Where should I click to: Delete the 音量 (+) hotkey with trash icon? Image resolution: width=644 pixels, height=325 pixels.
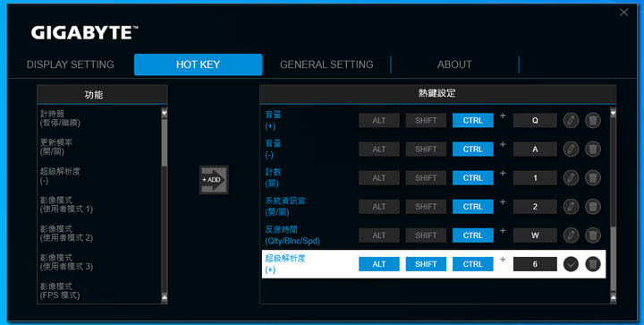tap(593, 120)
